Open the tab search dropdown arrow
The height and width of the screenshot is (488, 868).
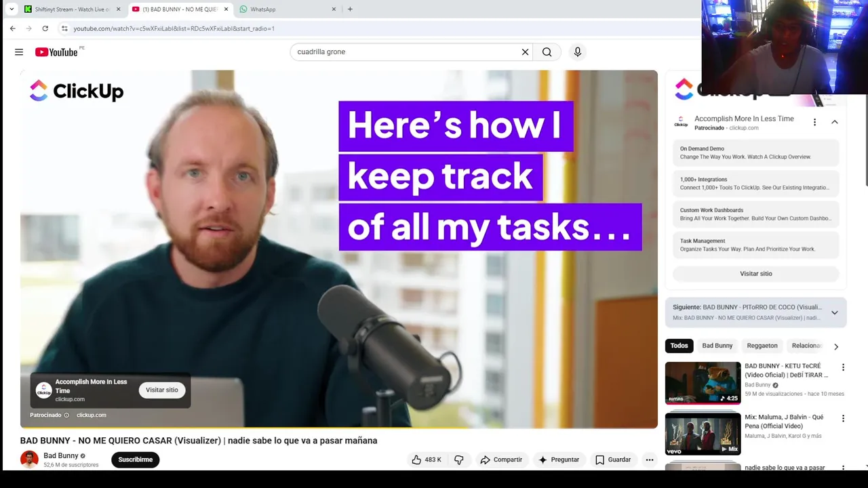(x=12, y=9)
